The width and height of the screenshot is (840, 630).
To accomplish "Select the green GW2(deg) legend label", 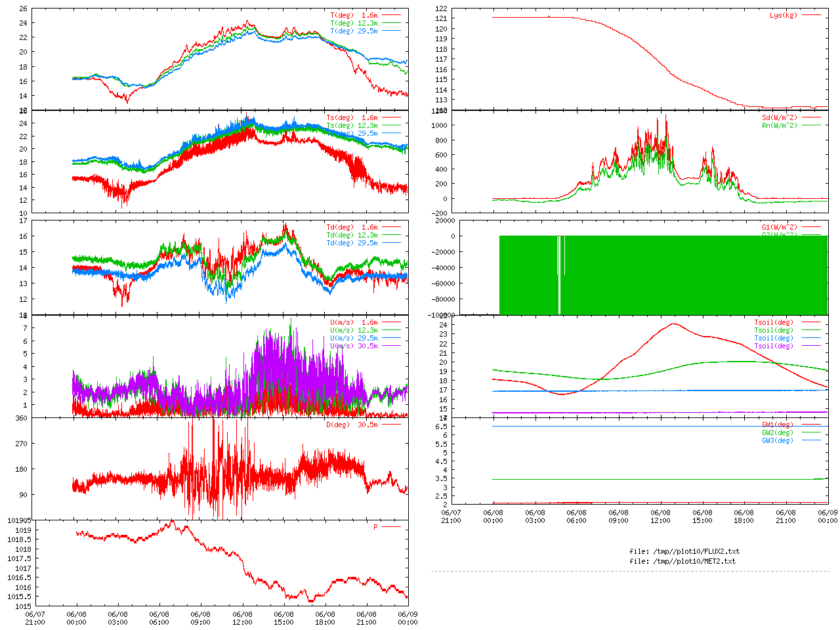I will pyautogui.click(x=777, y=432).
